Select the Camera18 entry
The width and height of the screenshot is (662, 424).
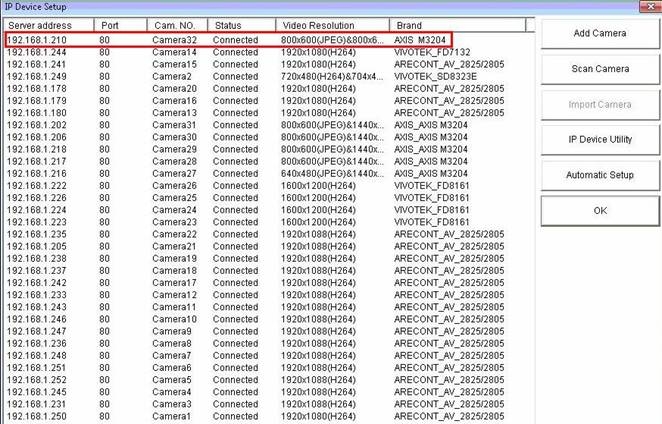point(174,271)
